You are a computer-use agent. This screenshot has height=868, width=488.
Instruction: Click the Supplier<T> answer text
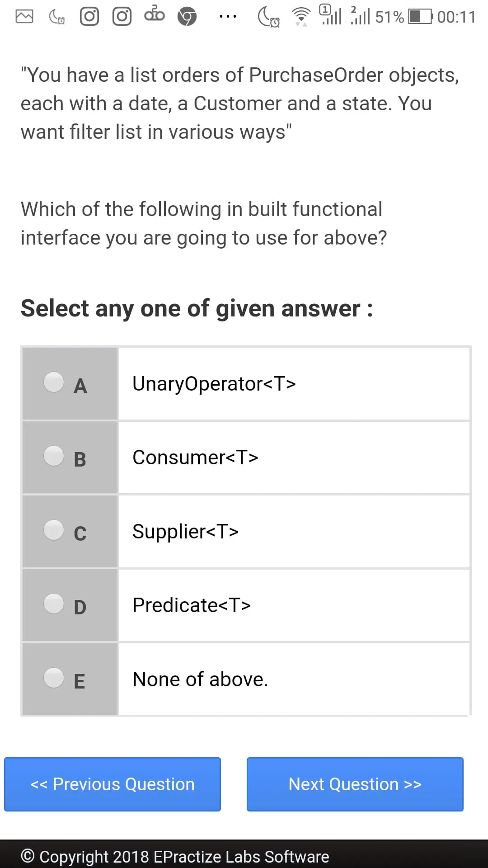185,532
